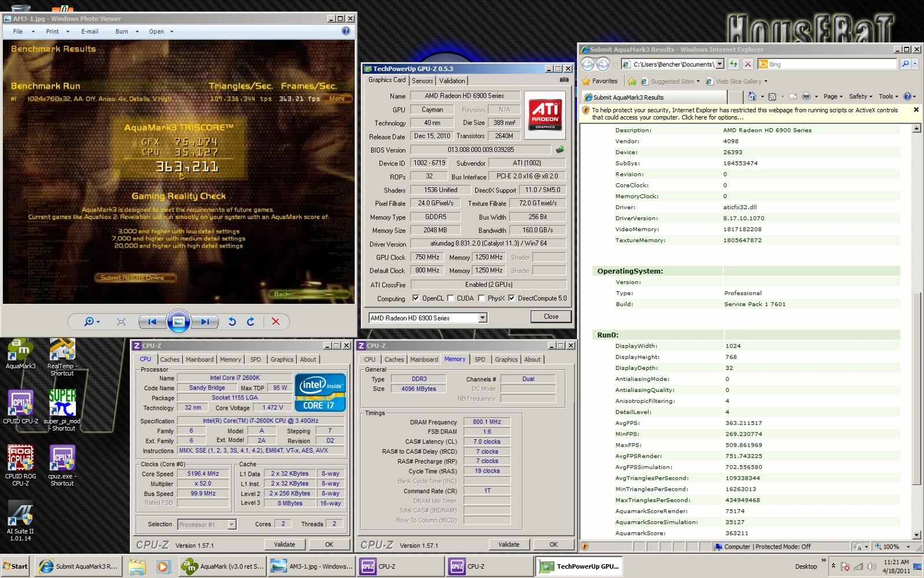Click actual size button in Photo Viewer
This screenshot has height=578, width=924.
(x=121, y=322)
